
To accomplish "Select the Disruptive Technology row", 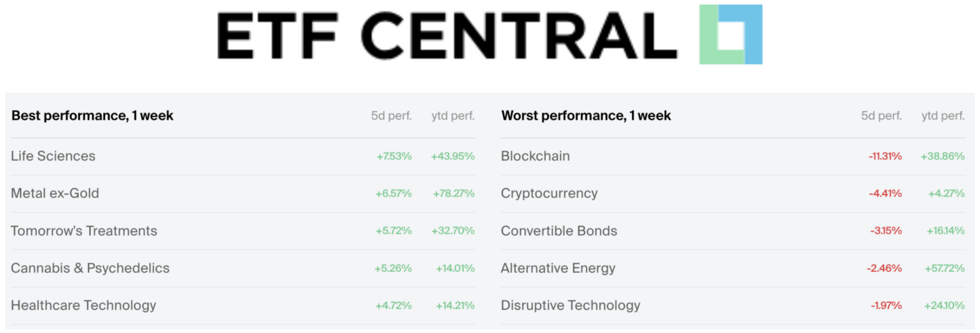I will pyautogui.click(x=571, y=305).
